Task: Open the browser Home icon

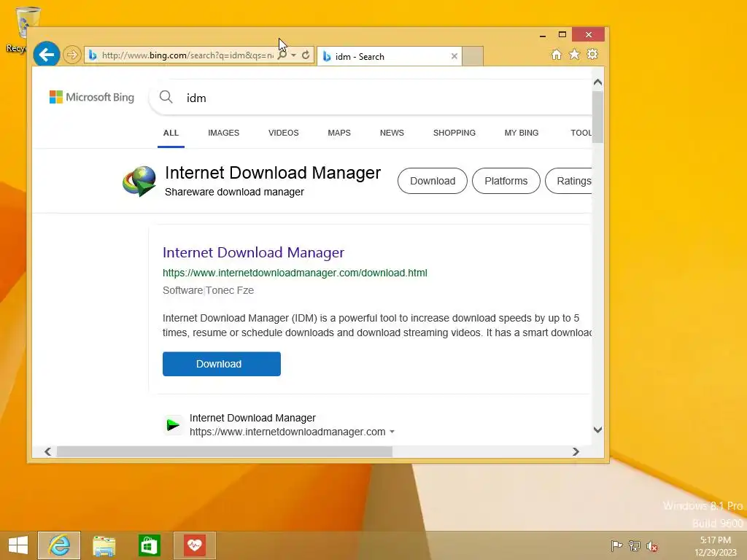Action: point(556,54)
